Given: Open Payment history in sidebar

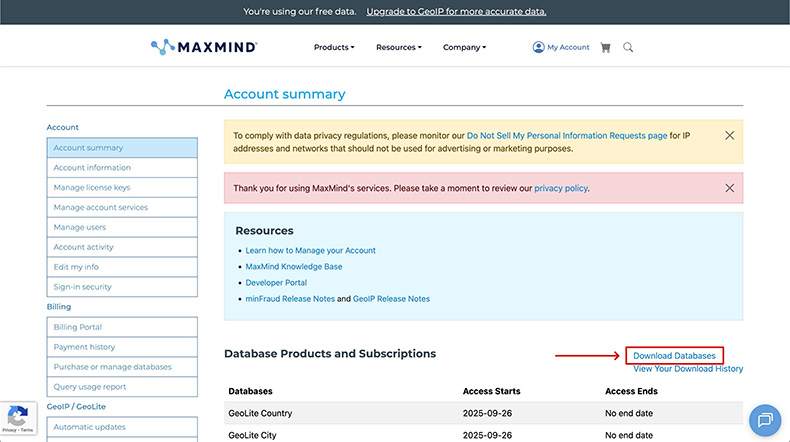Looking at the screenshot, I should 122,347.
